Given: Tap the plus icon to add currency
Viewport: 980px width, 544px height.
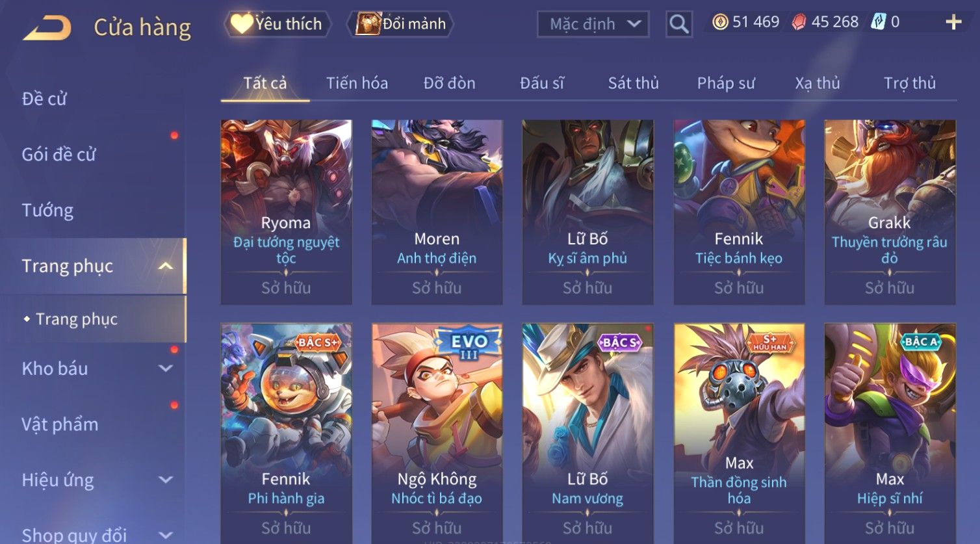Looking at the screenshot, I should 953,22.
